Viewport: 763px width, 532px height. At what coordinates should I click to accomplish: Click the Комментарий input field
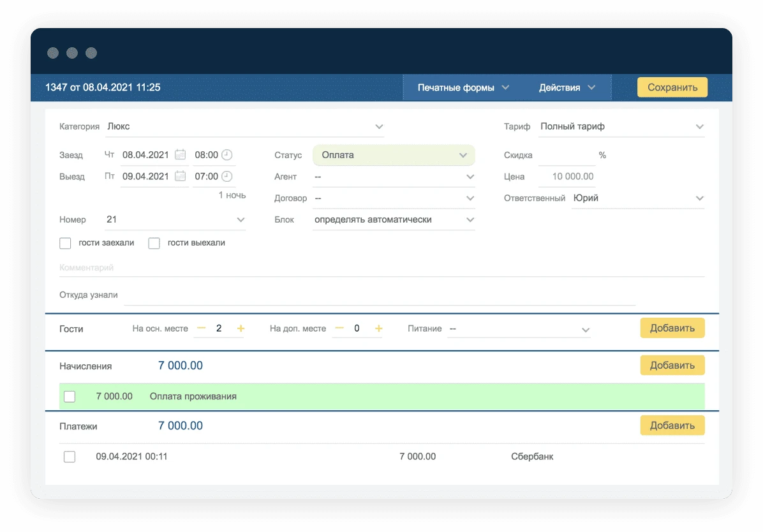pos(382,268)
